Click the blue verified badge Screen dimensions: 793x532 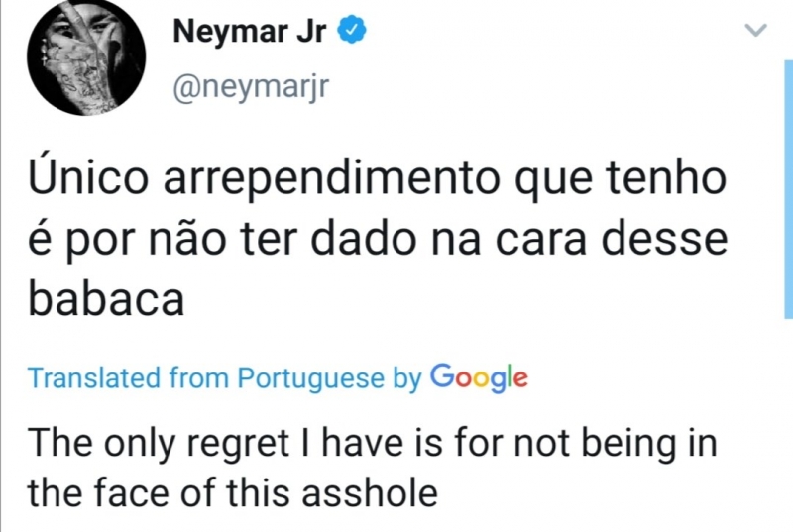[x=351, y=32]
